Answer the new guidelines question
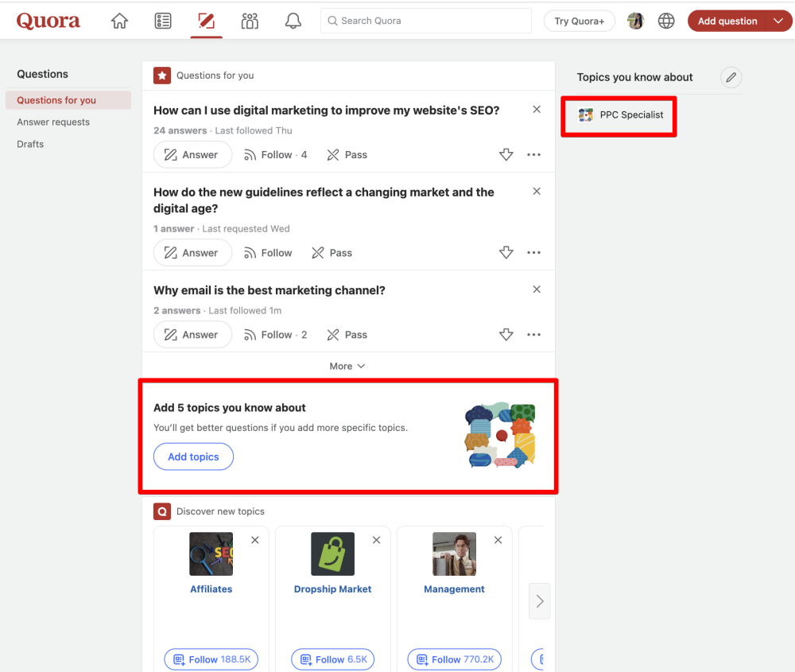This screenshot has width=795, height=672. coord(192,253)
